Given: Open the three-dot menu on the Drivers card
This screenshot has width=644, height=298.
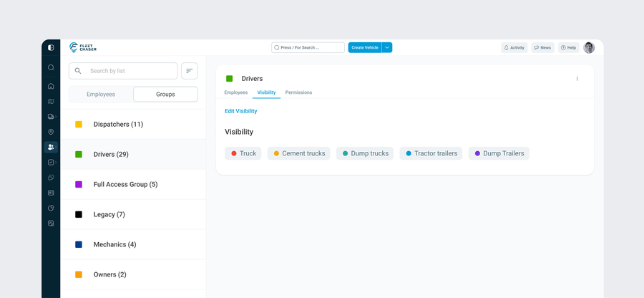Looking at the screenshot, I should [x=577, y=79].
